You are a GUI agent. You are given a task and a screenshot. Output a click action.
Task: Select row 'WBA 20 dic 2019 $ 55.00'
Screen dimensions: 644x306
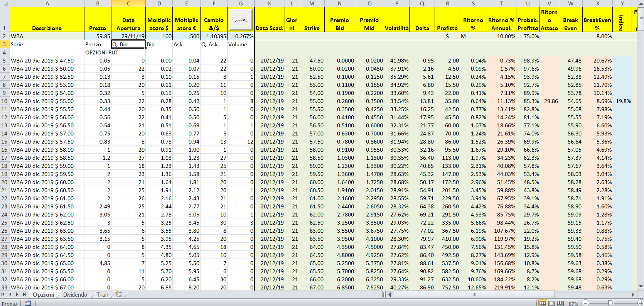click(47, 101)
